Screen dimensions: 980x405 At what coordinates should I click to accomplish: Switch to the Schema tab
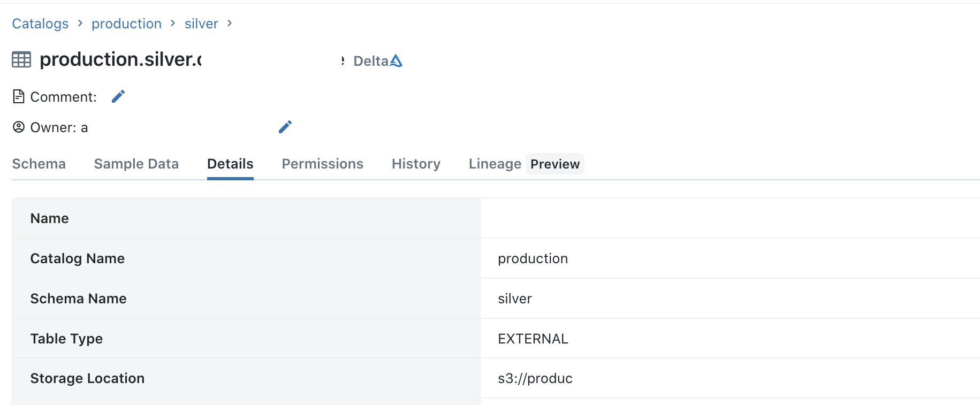pos(39,164)
